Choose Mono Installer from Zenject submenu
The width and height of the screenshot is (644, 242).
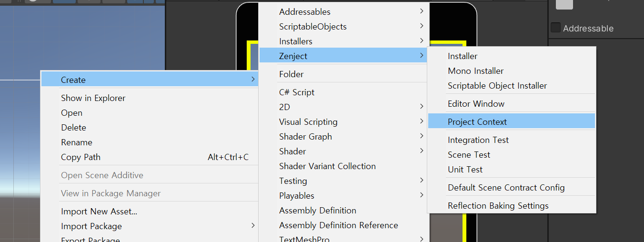pyautogui.click(x=475, y=71)
